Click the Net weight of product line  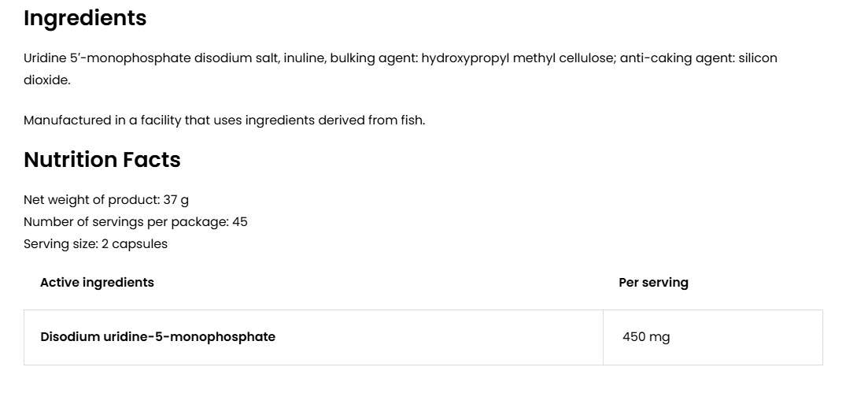pyautogui.click(x=106, y=199)
